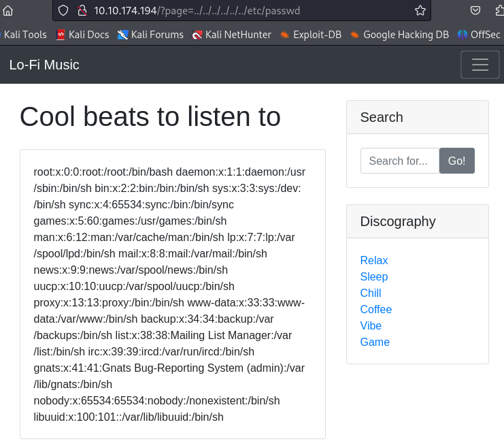Viewport: 504px width, 448px height.
Task: Click the 'Discography' card header
Action: tap(417, 221)
